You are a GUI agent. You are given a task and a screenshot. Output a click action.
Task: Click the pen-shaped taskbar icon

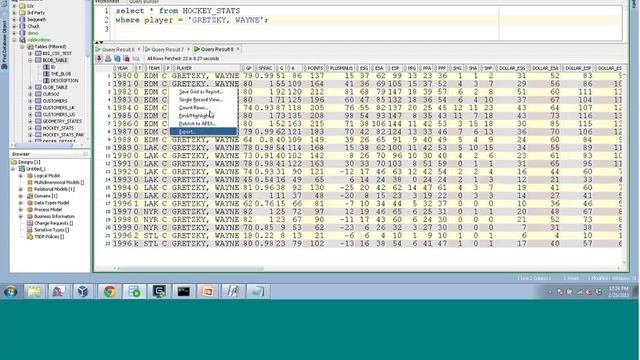click(233, 291)
